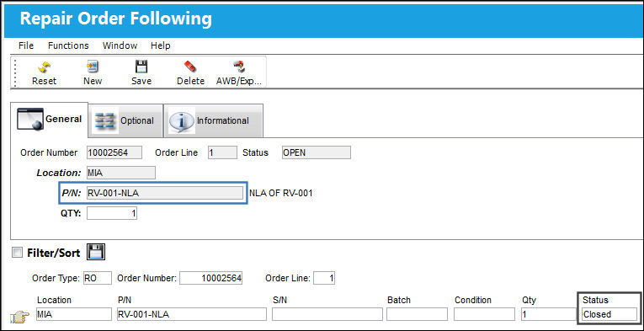
Task: Click the Order Line field in General tab
Action: click(222, 152)
